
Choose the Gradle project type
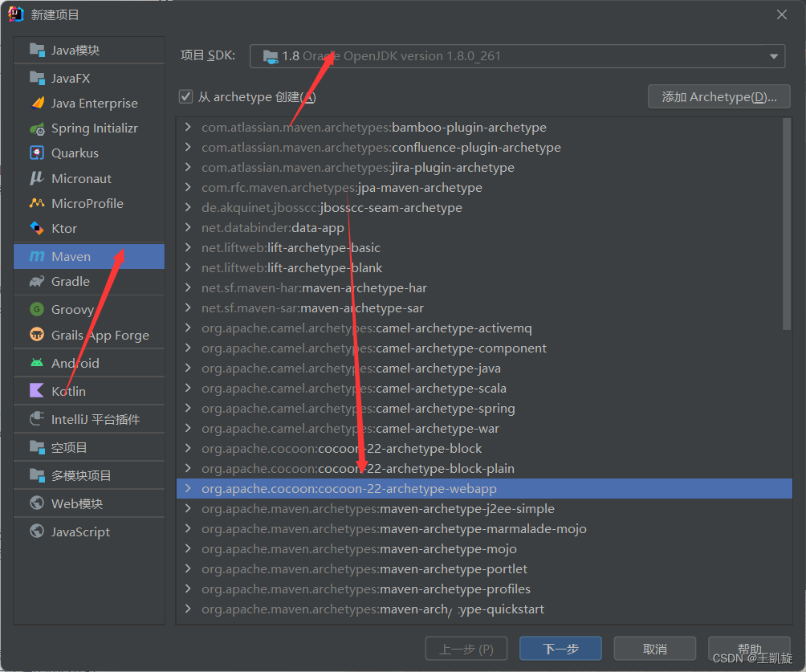pyautogui.click(x=89, y=281)
